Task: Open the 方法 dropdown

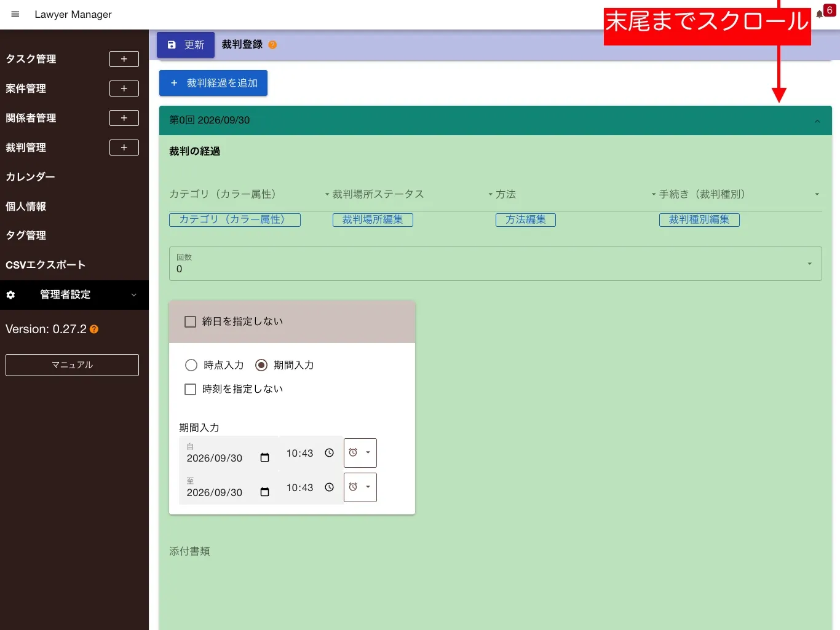Action: pyautogui.click(x=577, y=194)
